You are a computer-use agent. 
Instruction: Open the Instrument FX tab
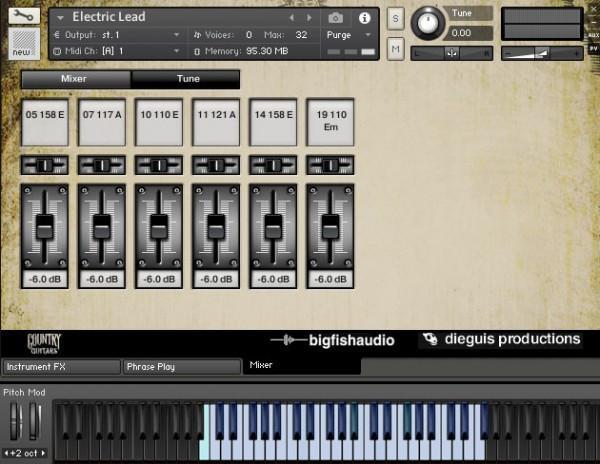(x=60, y=367)
